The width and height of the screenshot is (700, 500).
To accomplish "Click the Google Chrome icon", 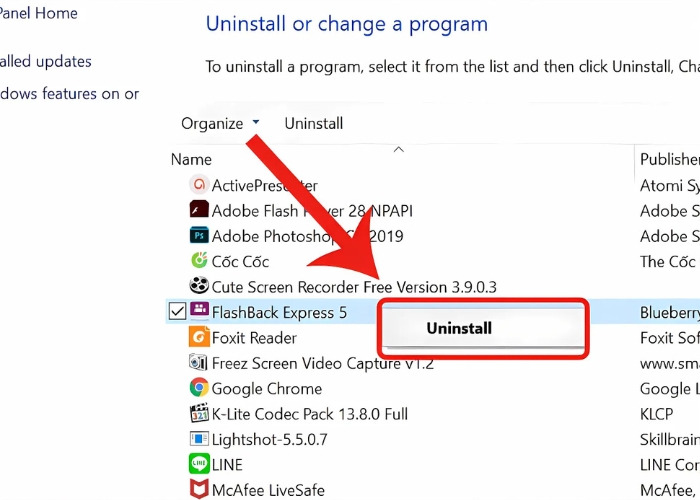I will tap(198, 389).
